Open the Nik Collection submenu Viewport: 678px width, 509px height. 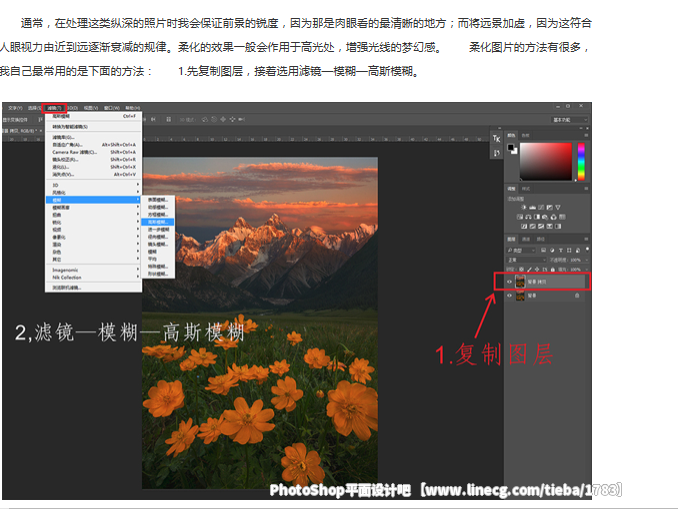(94, 277)
